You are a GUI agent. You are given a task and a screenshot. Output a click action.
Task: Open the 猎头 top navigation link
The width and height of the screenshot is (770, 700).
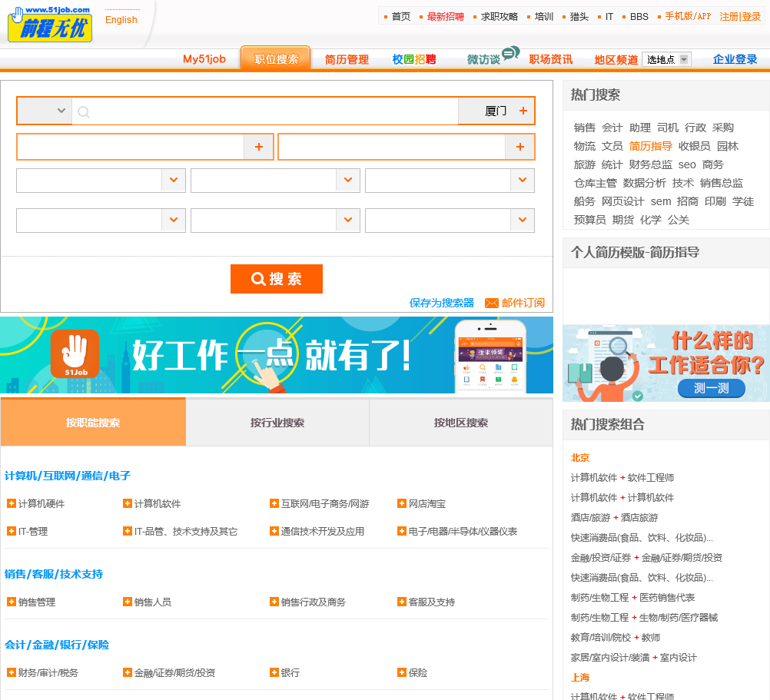579,17
